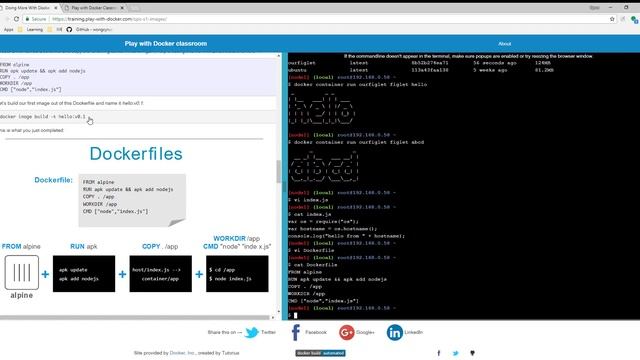Click the 'cat index.js' terminal line
The height and width of the screenshot is (360, 640).
click(310, 214)
